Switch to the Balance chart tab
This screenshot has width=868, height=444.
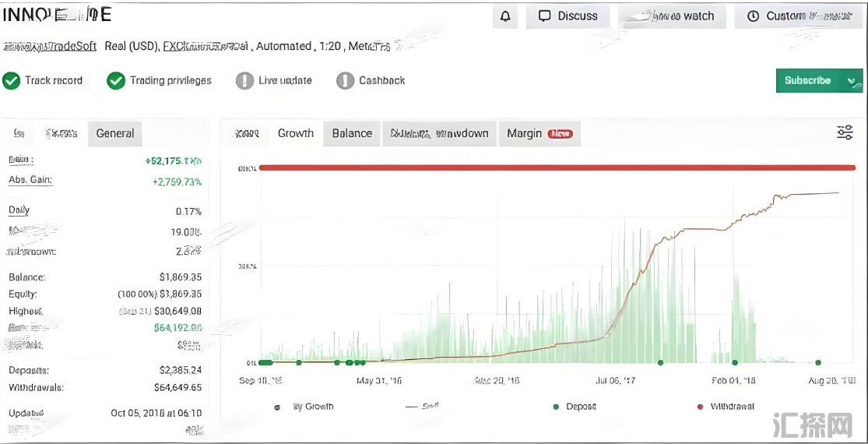352,133
